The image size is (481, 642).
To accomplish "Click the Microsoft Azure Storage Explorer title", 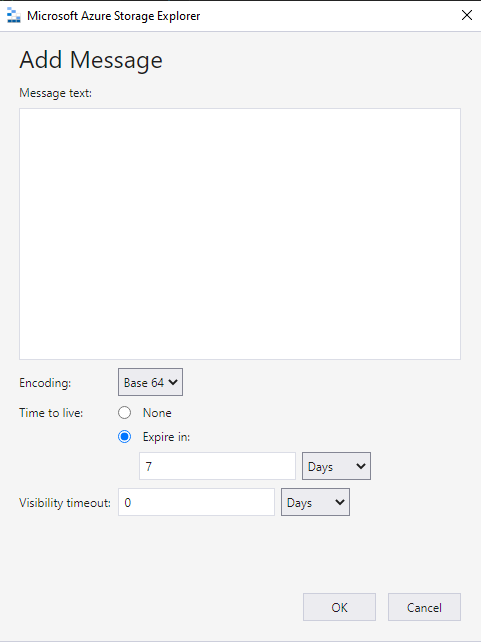I will (x=113, y=16).
